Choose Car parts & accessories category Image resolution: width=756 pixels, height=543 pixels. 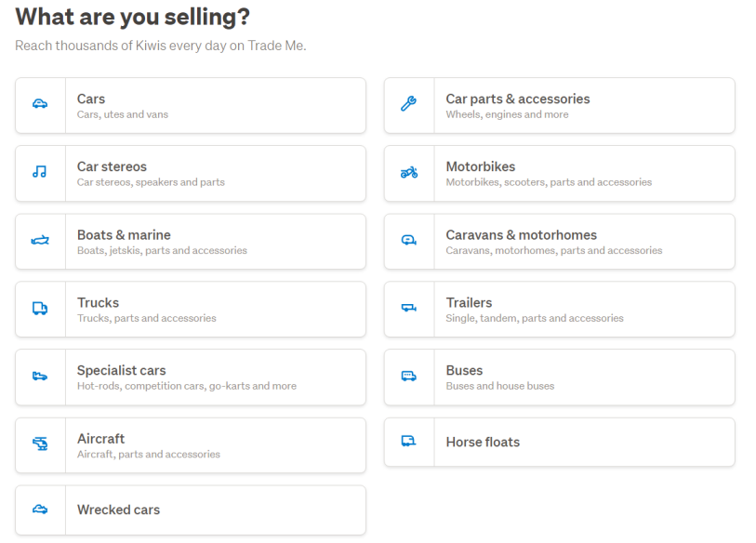coord(517,99)
